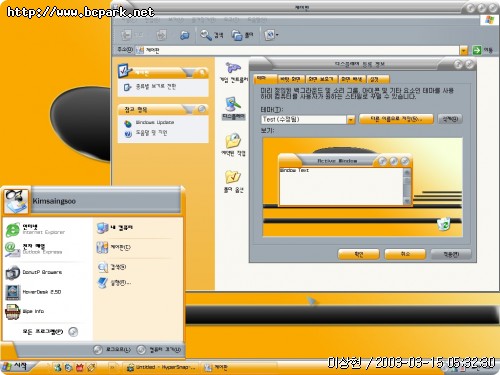
Task: Click the OK button in display dialog
Action: pyautogui.click(x=358, y=254)
